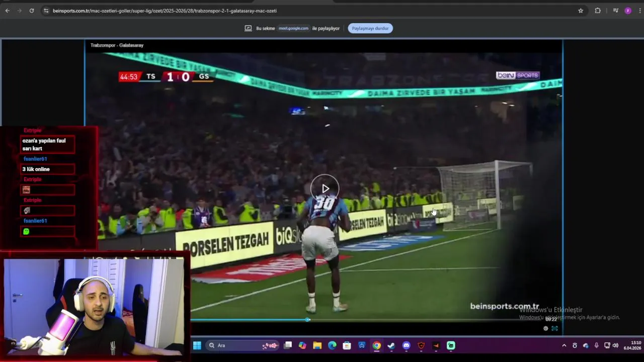The image size is (644, 362).
Task: Go back in the browser
Action: coord(7,11)
